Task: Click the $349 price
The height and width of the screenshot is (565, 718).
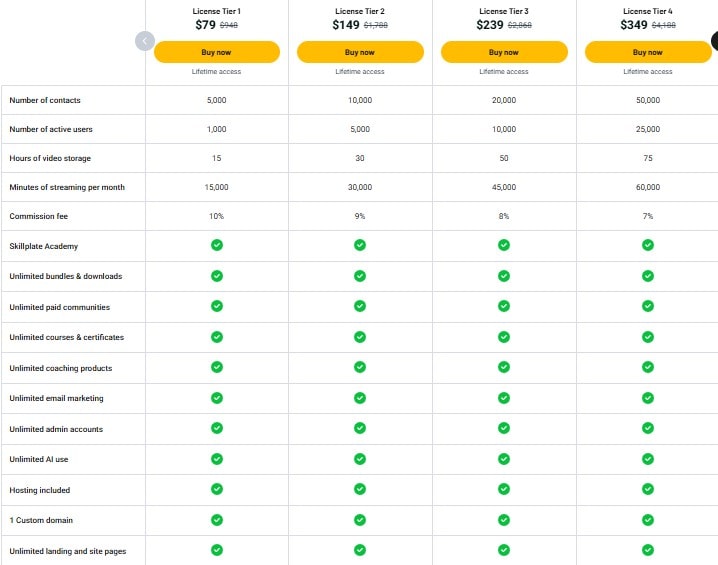Action: coord(634,25)
